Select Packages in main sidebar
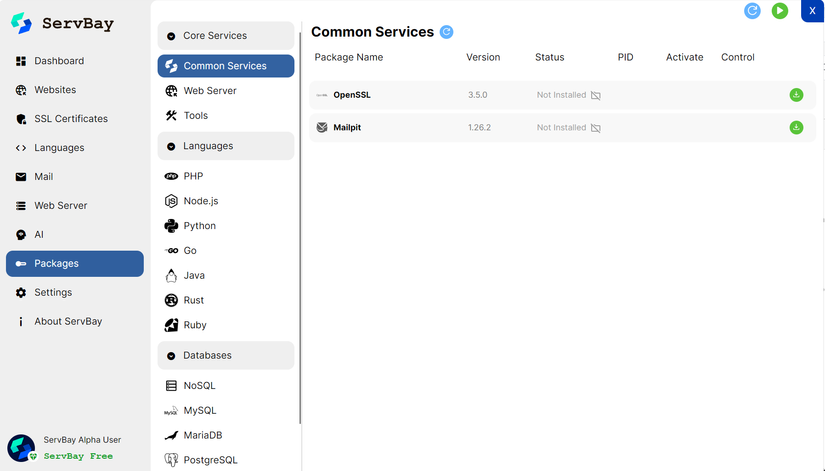825x471 pixels. 75,264
